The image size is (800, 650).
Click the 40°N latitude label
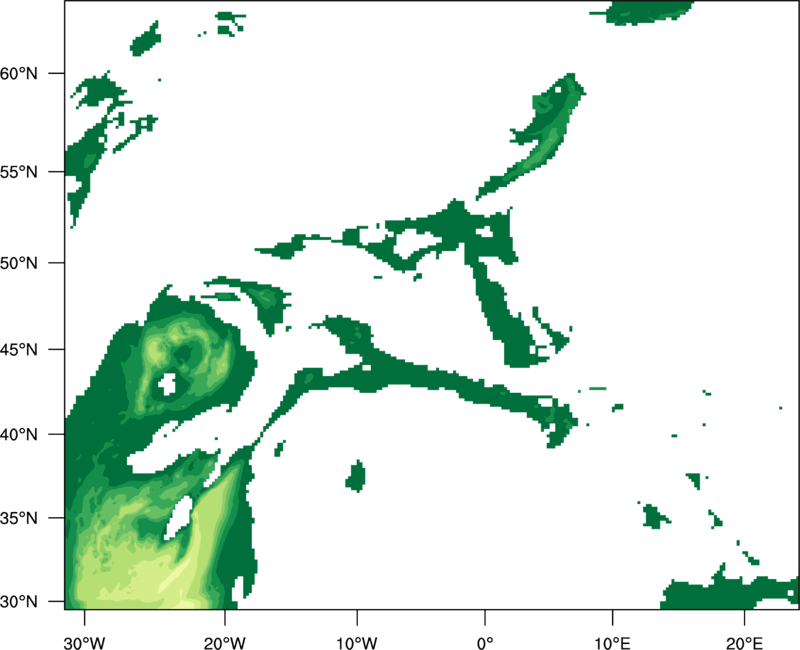coord(18,435)
